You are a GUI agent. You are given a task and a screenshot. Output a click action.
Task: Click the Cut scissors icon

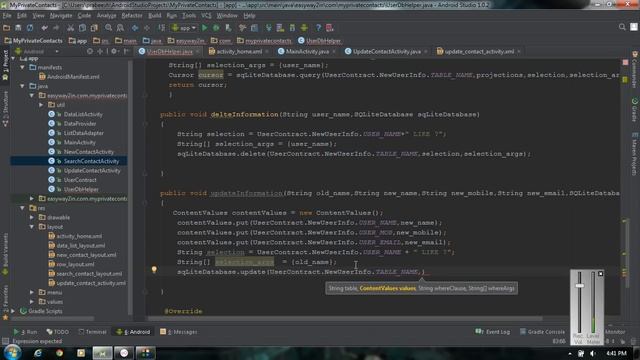[71, 28]
